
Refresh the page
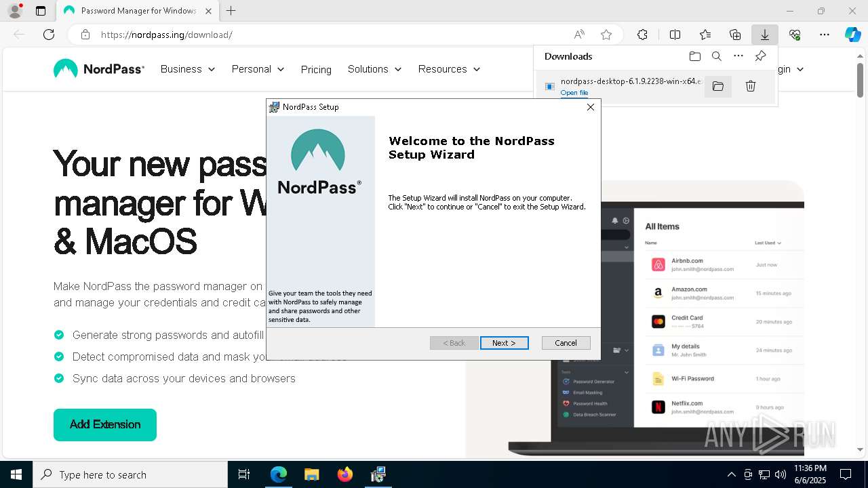click(49, 35)
